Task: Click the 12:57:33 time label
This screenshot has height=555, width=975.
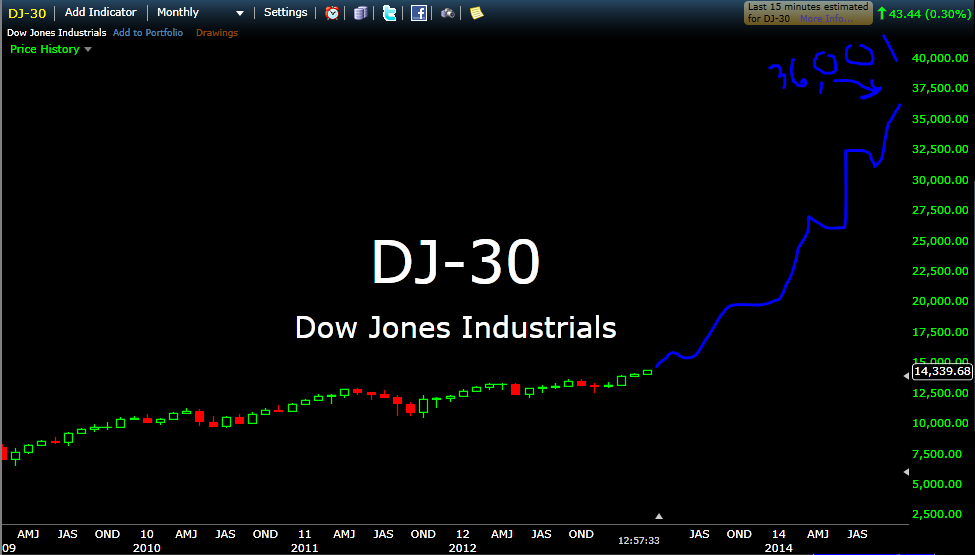Action: [639, 541]
